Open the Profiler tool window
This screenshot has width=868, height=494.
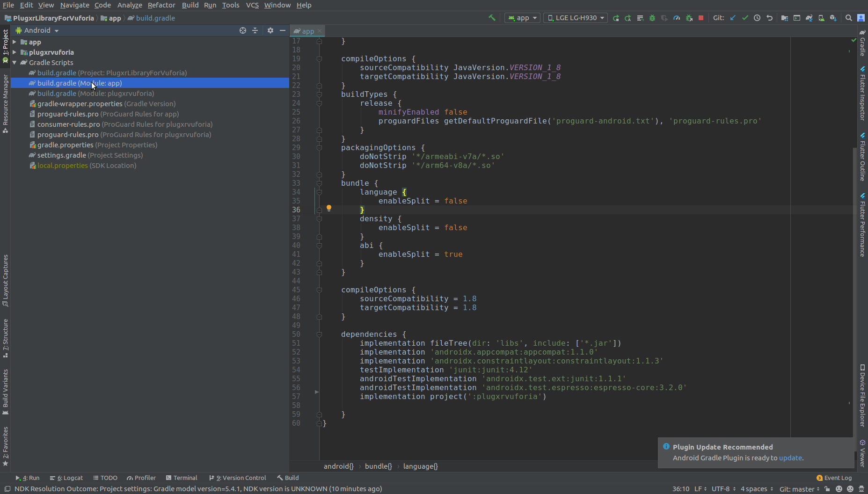coord(141,478)
